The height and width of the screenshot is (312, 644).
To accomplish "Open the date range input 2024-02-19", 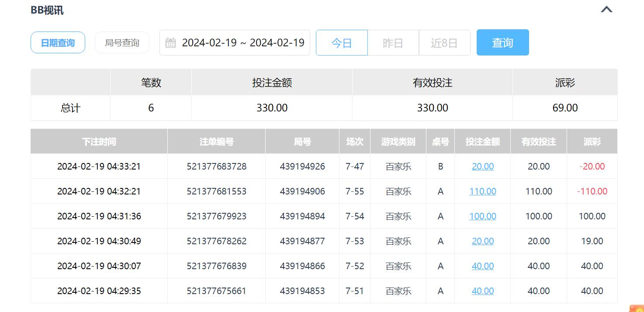I will pyautogui.click(x=243, y=43).
